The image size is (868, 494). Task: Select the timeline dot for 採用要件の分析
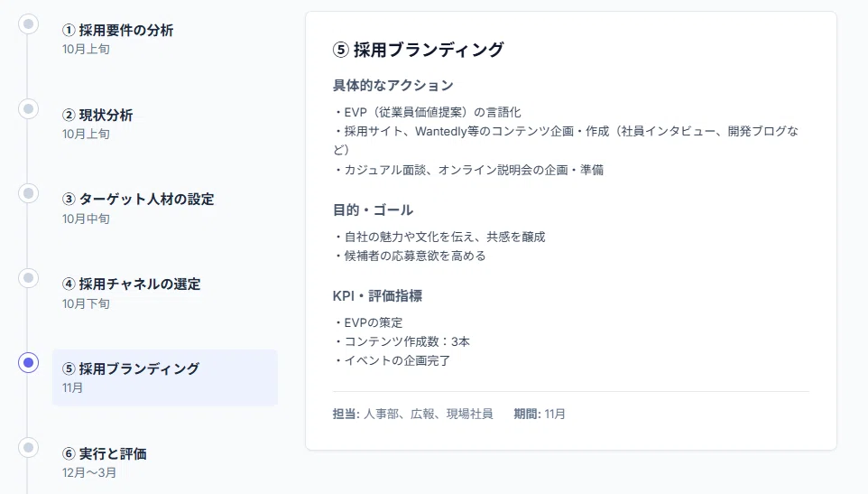click(x=28, y=23)
